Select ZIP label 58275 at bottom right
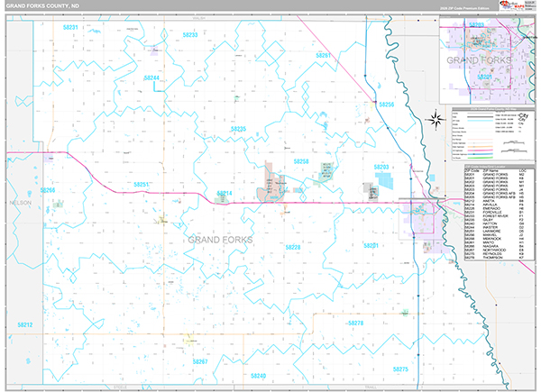 (400, 369)
